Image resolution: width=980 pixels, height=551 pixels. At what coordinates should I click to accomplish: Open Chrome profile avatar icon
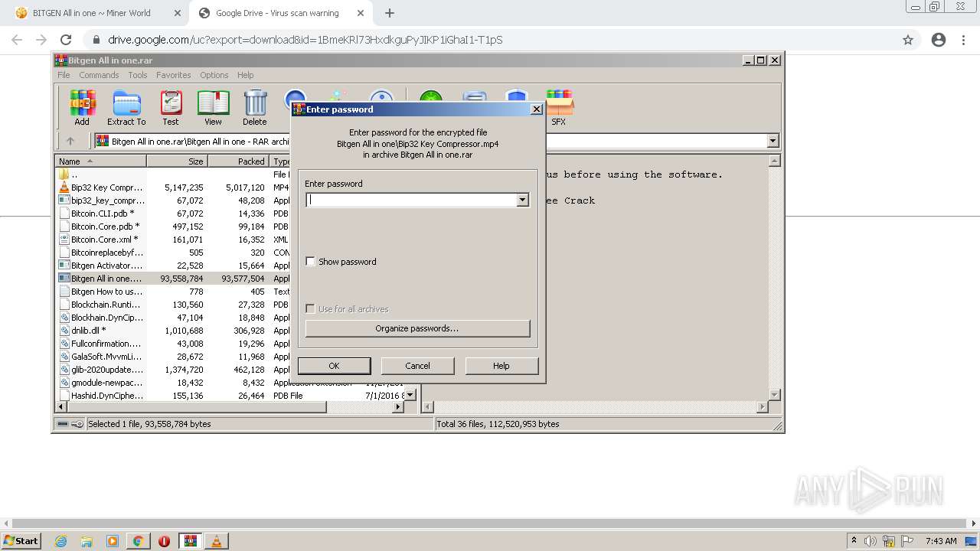coord(939,40)
